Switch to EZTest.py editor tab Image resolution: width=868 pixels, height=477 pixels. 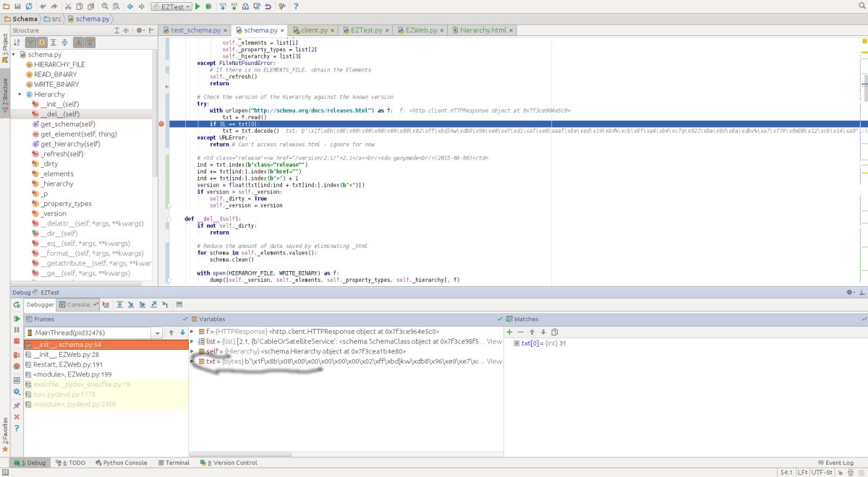click(367, 30)
